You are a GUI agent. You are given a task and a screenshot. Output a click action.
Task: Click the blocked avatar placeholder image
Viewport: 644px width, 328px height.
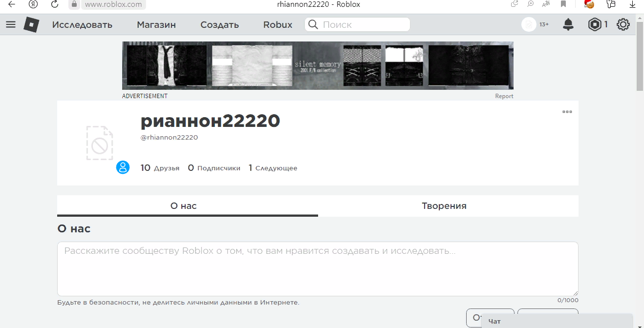pos(100,143)
